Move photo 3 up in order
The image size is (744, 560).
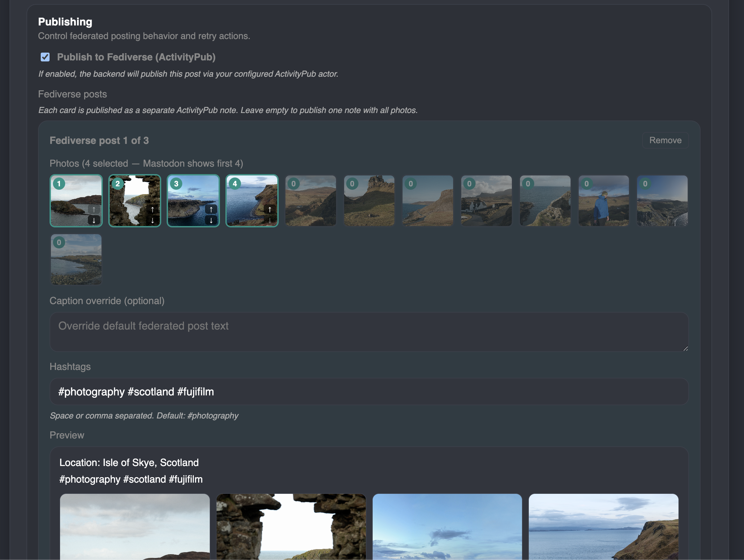tap(211, 209)
